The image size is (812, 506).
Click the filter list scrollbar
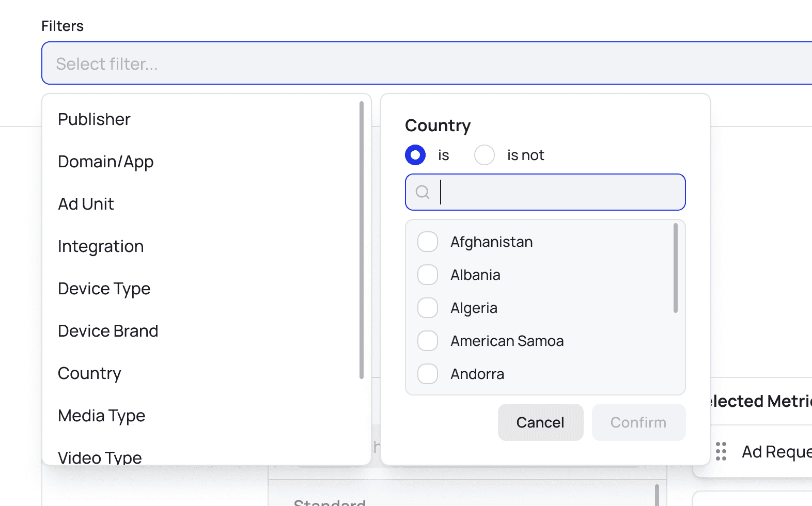pyautogui.click(x=362, y=240)
